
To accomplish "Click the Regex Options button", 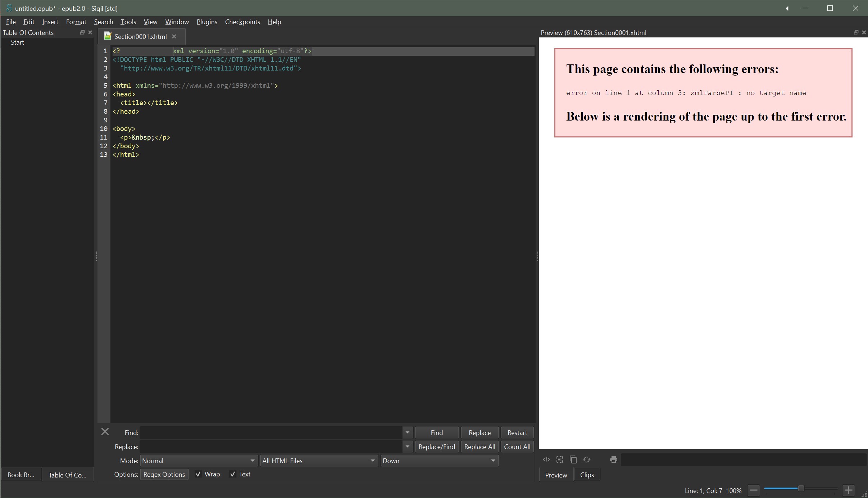I will click(x=164, y=474).
